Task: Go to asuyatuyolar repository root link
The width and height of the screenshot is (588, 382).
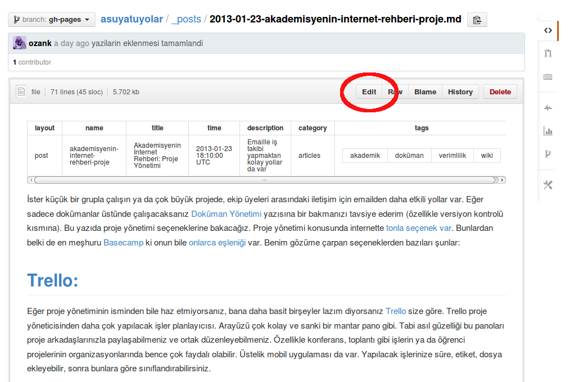Action: pyautogui.click(x=132, y=19)
